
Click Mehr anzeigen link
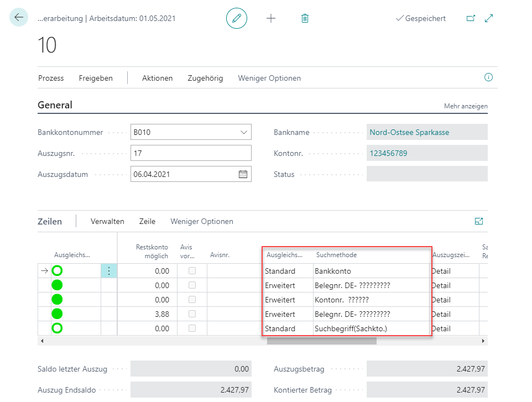point(466,106)
